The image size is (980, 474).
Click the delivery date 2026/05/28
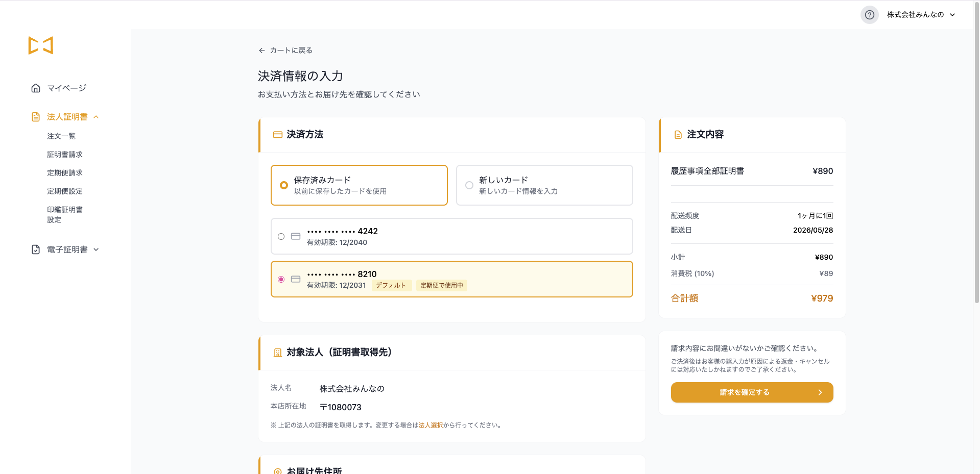[813, 230]
